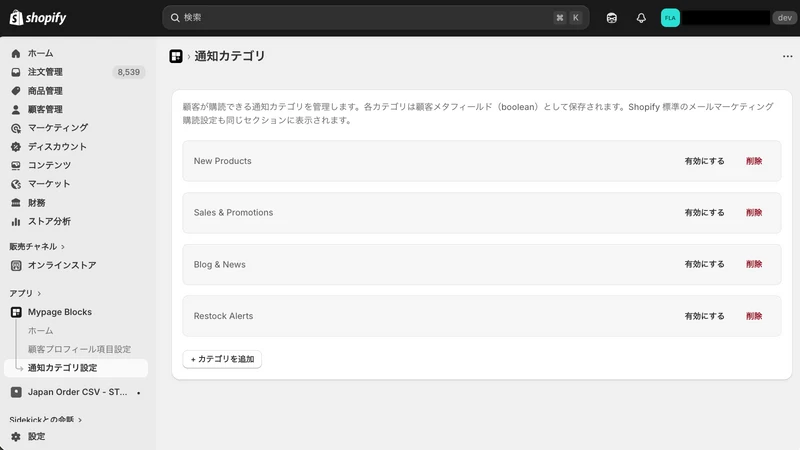Delete the Blog & News category
The image size is (800, 450).
click(x=754, y=264)
